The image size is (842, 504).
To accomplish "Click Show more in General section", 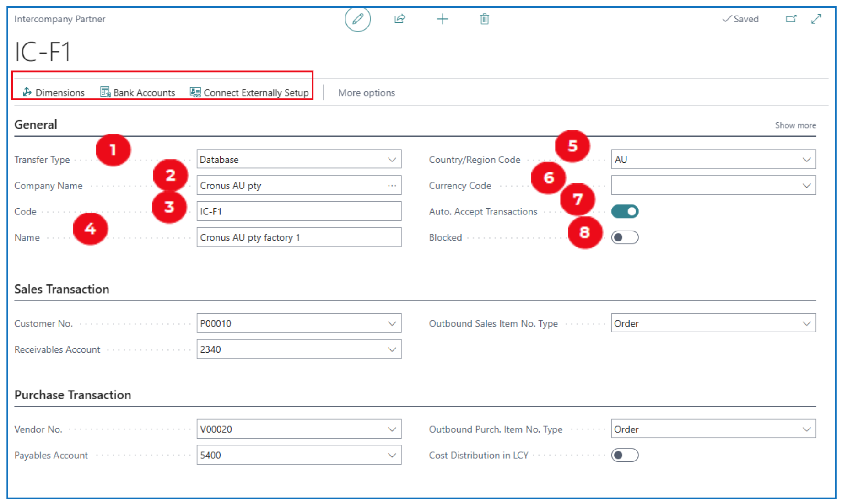I will tap(795, 125).
